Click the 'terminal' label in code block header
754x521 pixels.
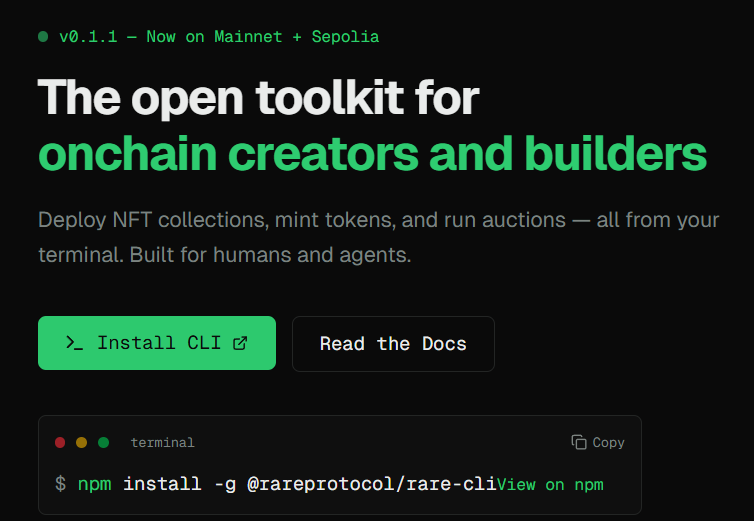pyautogui.click(x=162, y=442)
